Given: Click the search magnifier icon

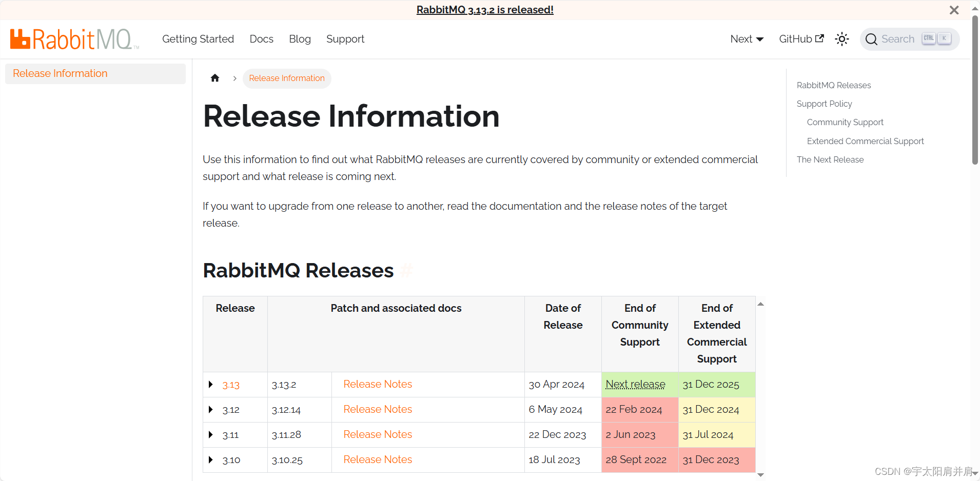Looking at the screenshot, I should tap(871, 39).
